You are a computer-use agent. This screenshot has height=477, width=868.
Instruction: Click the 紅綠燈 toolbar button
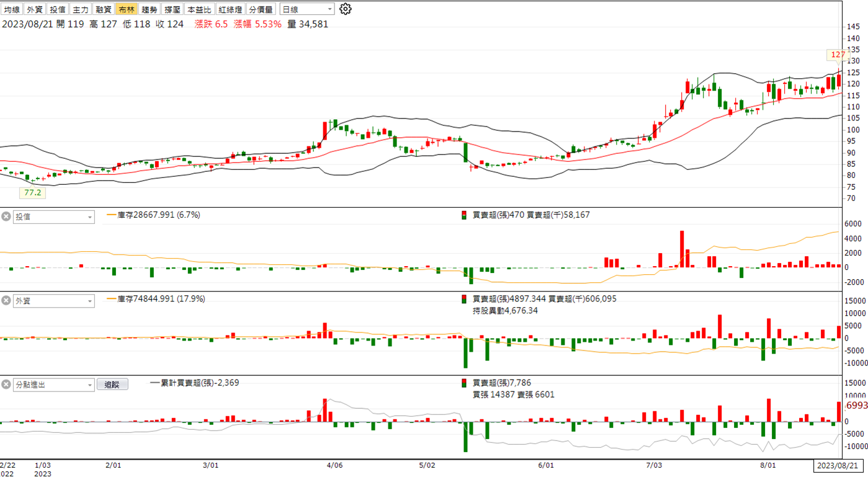pos(230,9)
